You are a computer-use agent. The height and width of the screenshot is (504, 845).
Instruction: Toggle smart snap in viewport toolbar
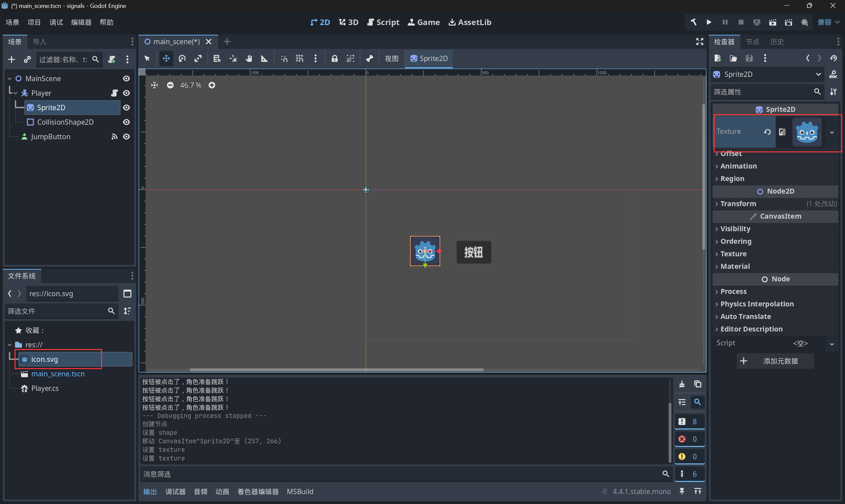284,59
